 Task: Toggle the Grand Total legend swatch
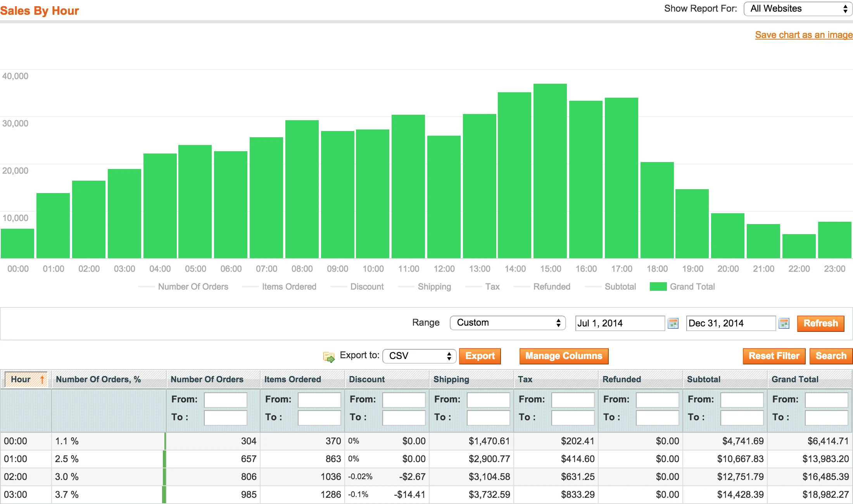[x=658, y=287]
